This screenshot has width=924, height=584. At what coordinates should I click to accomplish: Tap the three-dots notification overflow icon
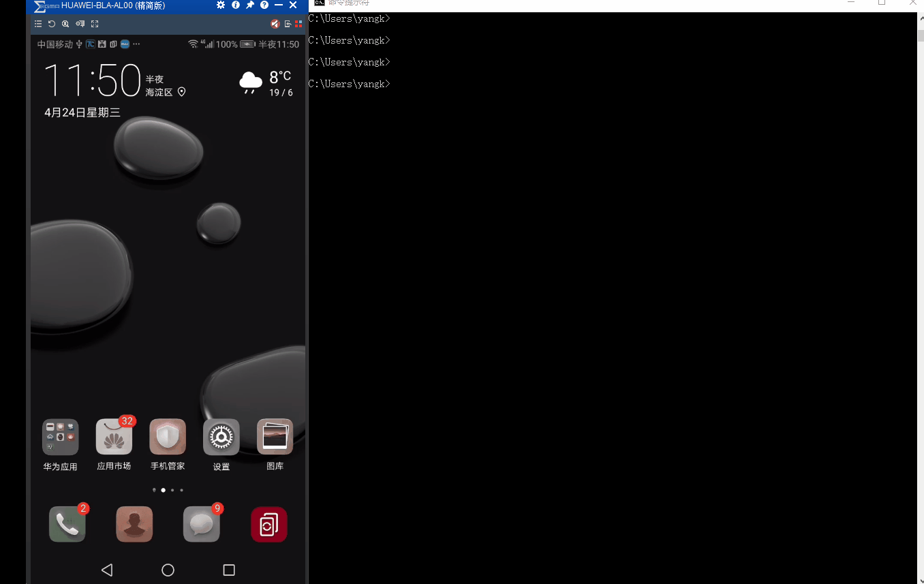[x=136, y=44]
